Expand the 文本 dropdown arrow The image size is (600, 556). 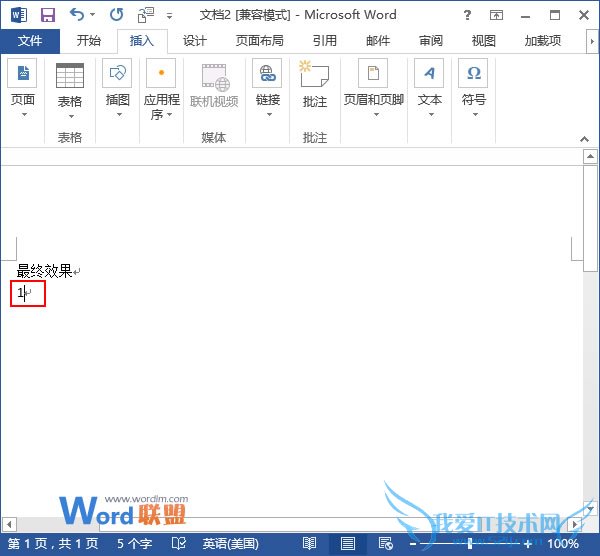point(431,114)
